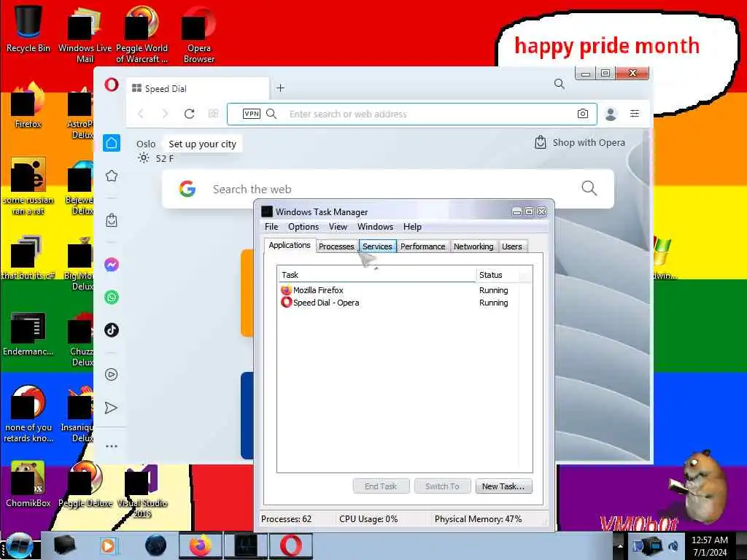Click Oslo weather location label

pyautogui.click(x=146, y=144)
